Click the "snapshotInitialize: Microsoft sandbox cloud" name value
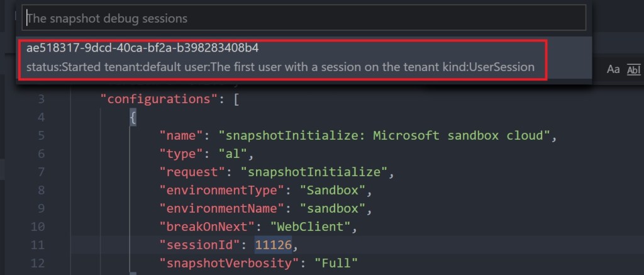Viewport: 644px width, 275px height. point(384,135)
